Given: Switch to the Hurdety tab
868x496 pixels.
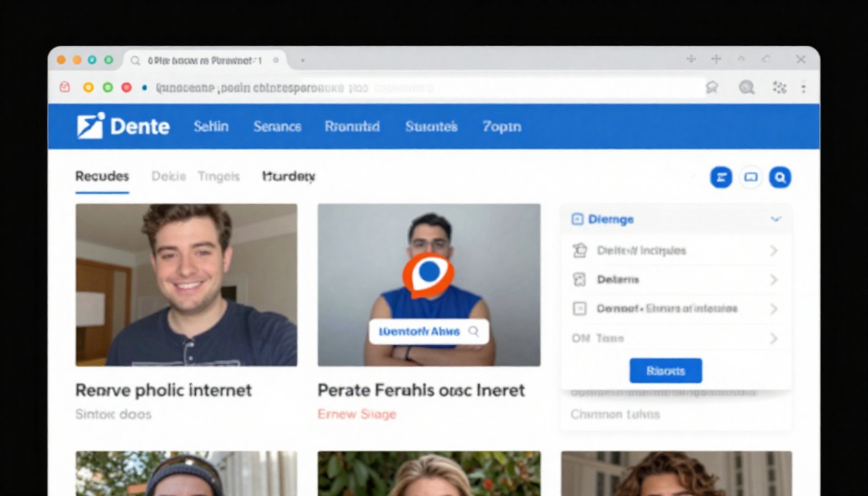Looking at the screenshot, I should (289, 176).
